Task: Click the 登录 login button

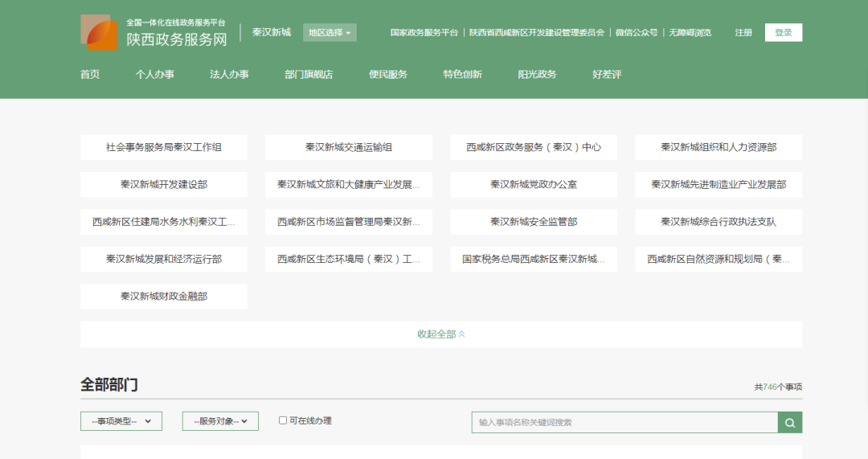Action: tap(784, 33)
